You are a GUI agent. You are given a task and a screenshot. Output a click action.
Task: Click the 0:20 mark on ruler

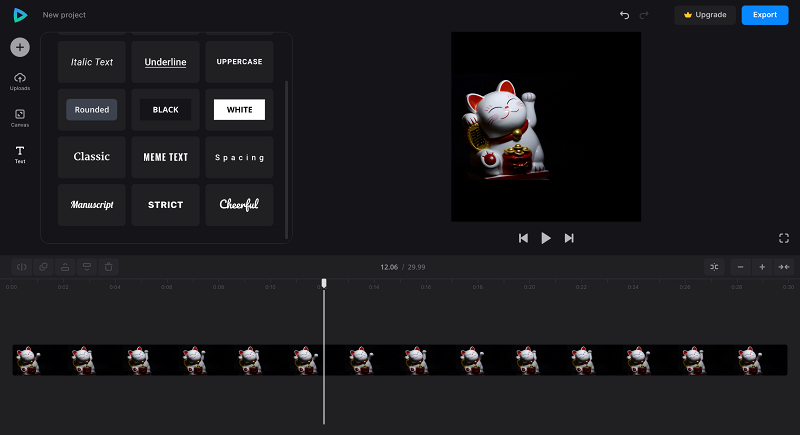pyautogui.click(x=530, y=287)
